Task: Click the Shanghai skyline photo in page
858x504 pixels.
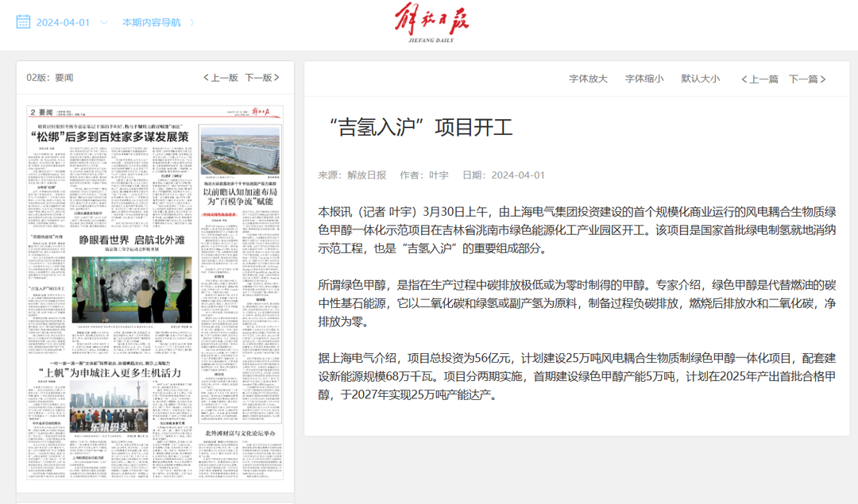Action: (109, 407)
